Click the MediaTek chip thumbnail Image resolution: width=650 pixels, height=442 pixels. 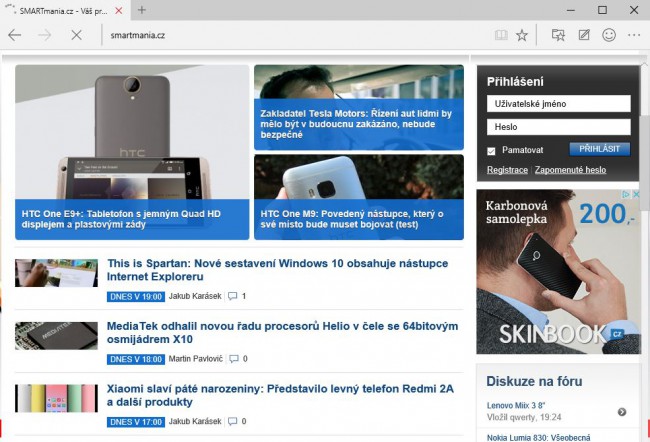[56, 336]
